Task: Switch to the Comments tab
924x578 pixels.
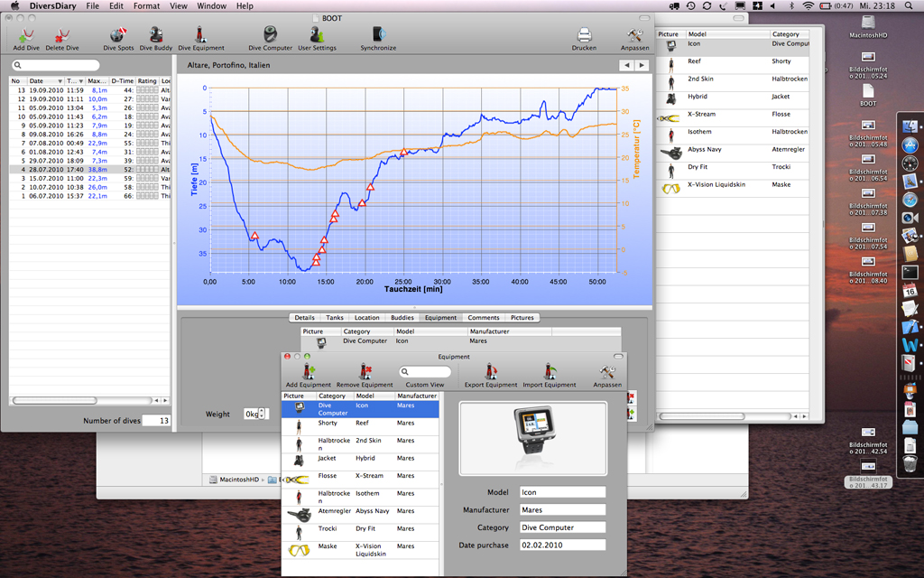Action: point(484,317)
